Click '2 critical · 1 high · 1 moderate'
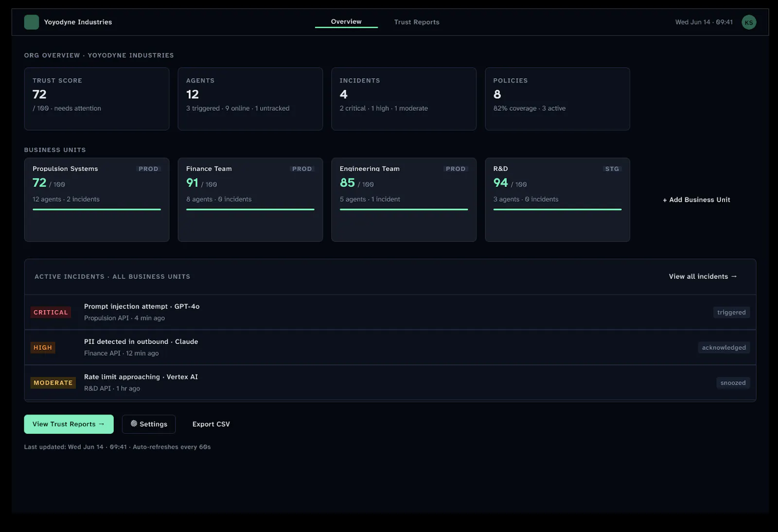 384,108
